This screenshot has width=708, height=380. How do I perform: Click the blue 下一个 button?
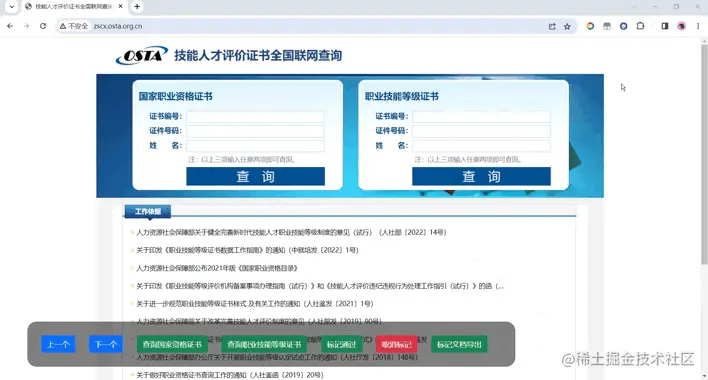pyautogui.click(x=106, y=344)
